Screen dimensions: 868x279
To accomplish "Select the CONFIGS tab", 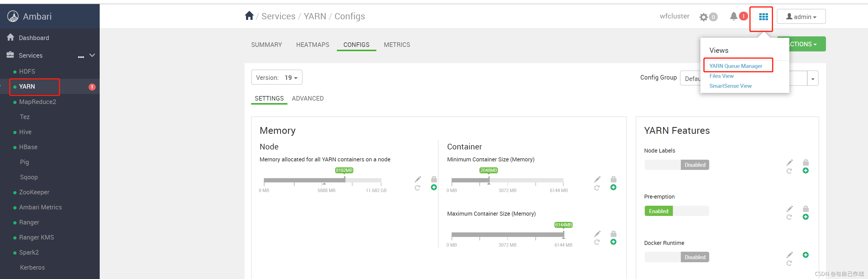I will (356, 45).
